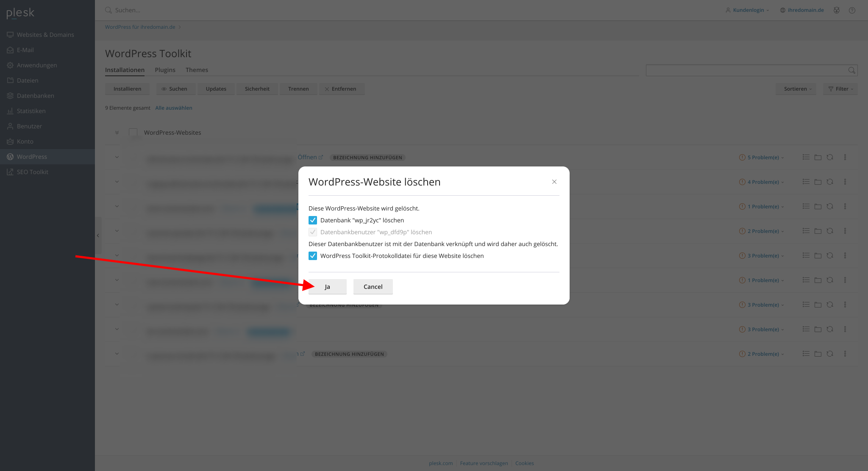
Task: Click the Alle auswählen link
Action: click(174, 108)
